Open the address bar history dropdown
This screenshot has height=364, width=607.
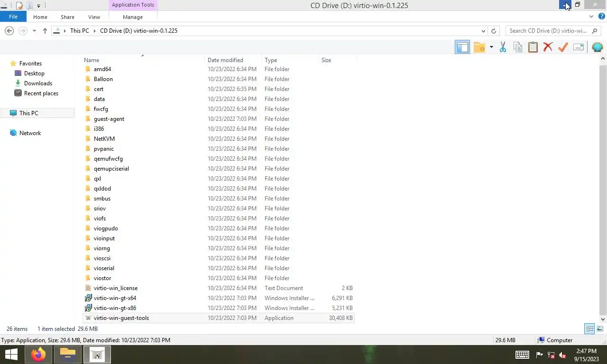click(483, 31)
